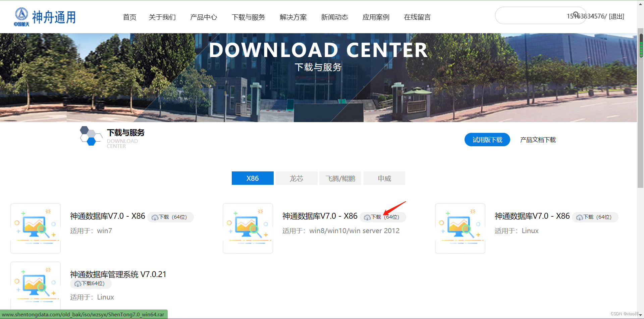The height and width of the screenshot is (319, 644).
Task: Switch to the X86 architecture tab
Action: 253,178
